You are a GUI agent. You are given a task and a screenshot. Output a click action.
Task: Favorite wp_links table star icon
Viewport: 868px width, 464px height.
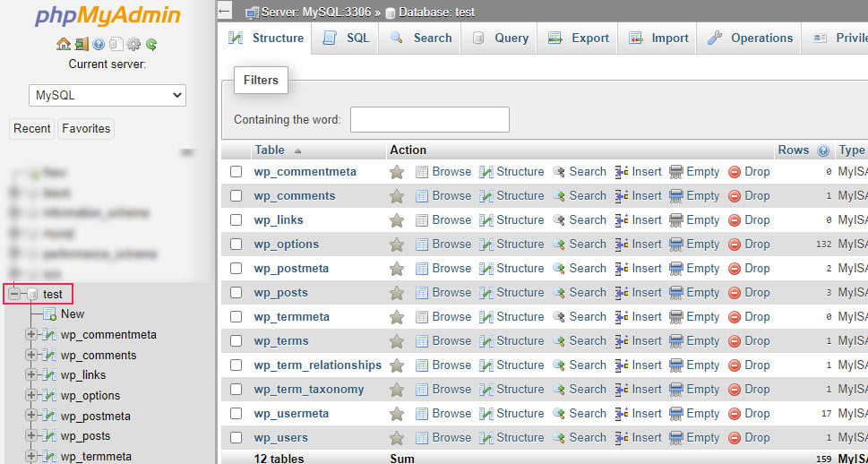coord(396,220)
